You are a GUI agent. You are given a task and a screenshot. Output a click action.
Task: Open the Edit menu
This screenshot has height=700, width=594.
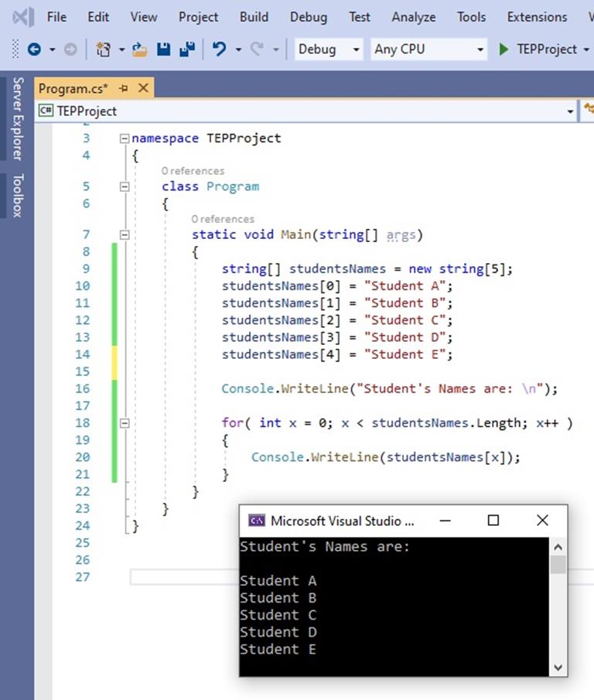pos(98,17)
